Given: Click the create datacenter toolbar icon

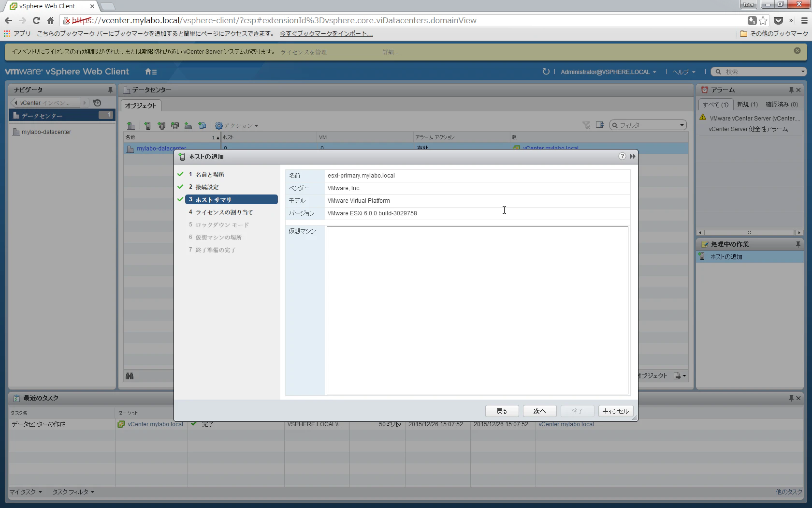Looking at the screenshot, I should point(130,126).
